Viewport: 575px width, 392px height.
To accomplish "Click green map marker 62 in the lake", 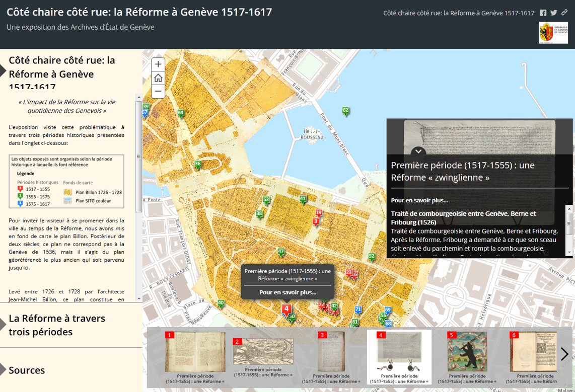I will pyautogui.click(x=345, y=111).
